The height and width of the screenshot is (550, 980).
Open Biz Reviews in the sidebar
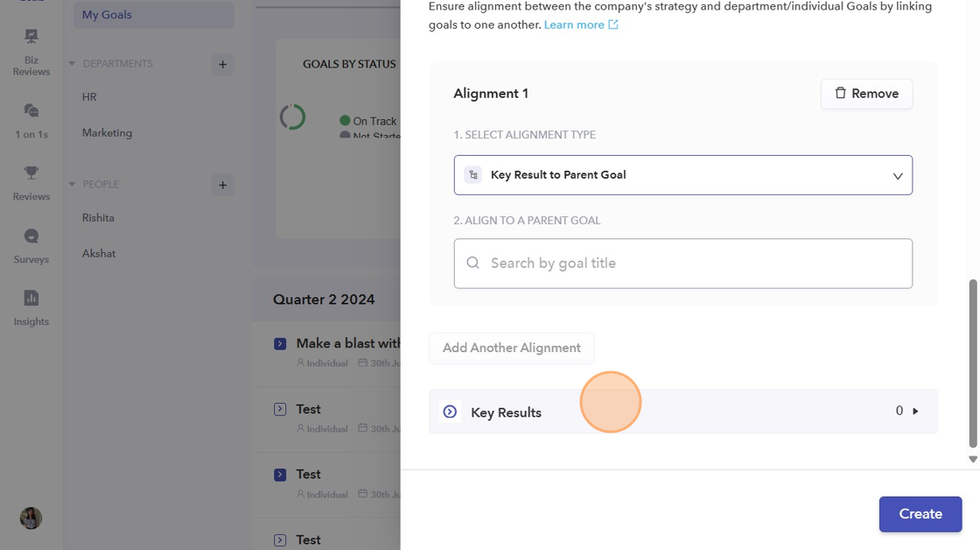coord(31,52)
